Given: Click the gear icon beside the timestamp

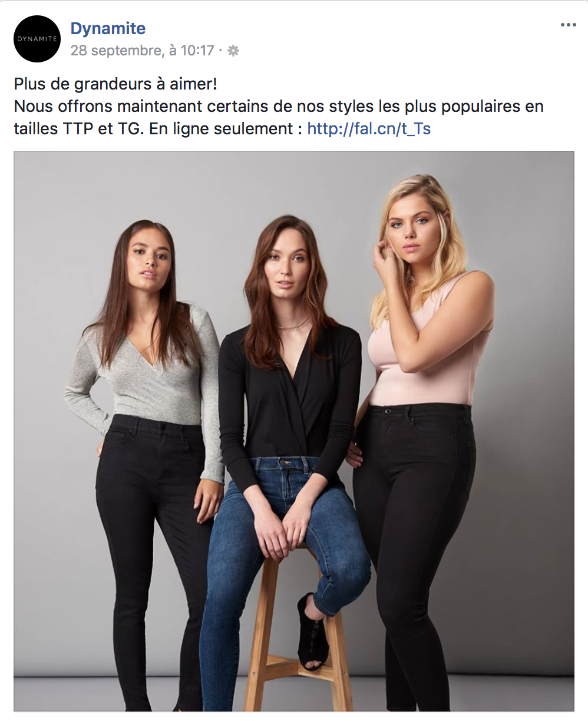Looking at the screenshot, I should (233, 51).
